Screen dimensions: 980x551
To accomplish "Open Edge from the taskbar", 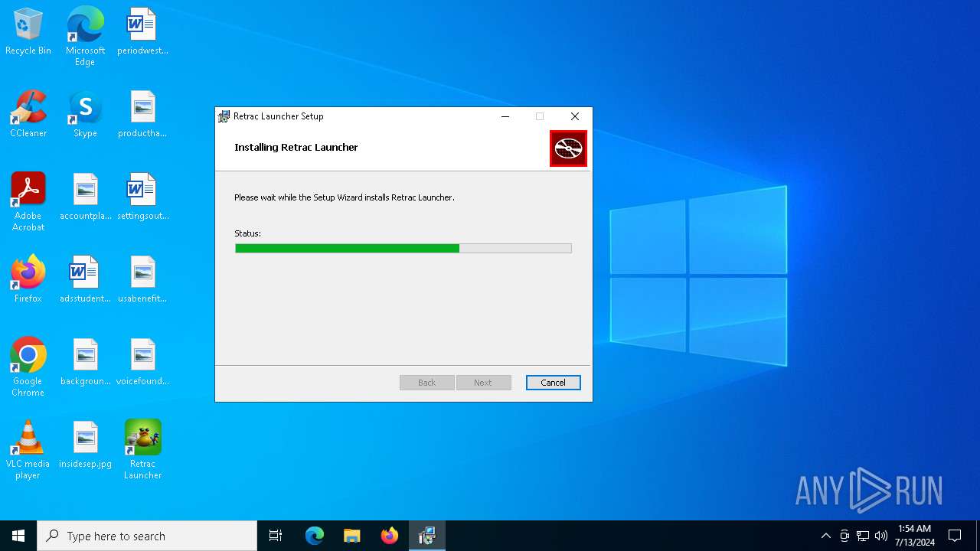I will pos(315,536).
